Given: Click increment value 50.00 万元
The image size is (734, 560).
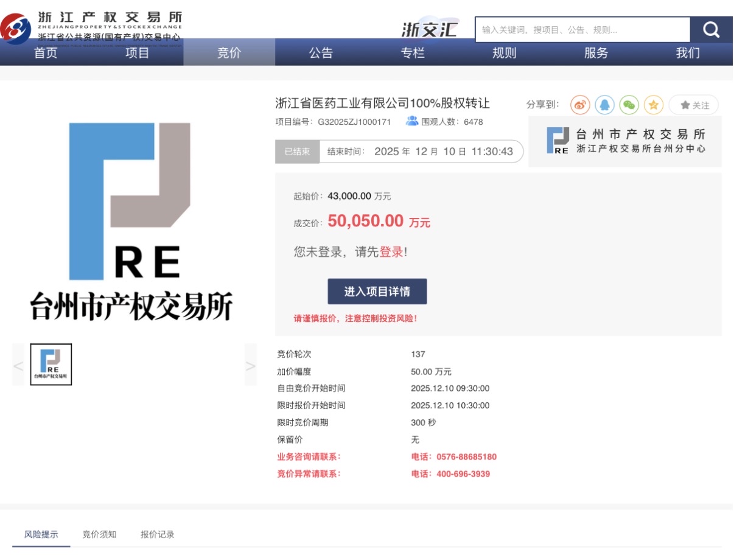Looking at the screenshot, I should [432, 371].
